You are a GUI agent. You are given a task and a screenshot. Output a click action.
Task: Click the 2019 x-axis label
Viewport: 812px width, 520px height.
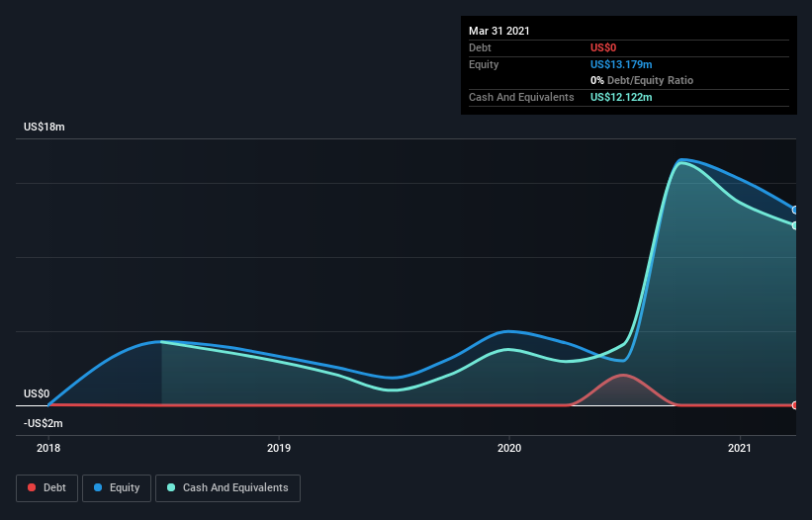(279, 448)
